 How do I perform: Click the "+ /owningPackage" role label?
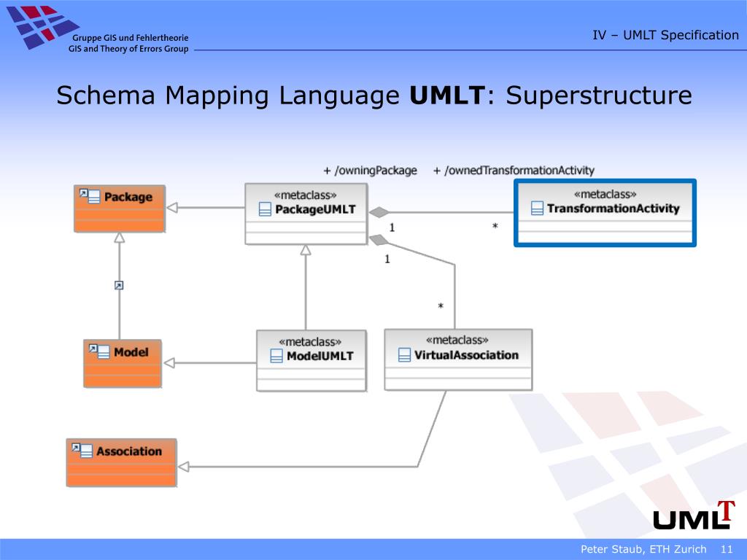[370, 171]
